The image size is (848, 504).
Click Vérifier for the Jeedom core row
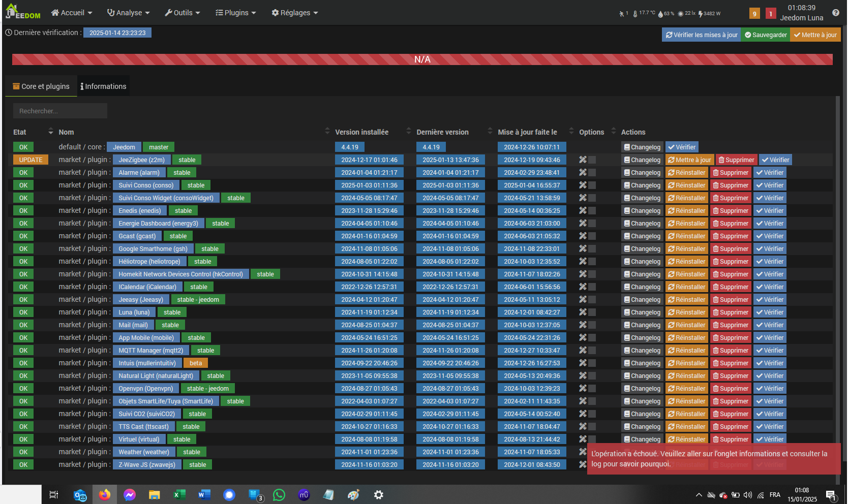[682, 147]
